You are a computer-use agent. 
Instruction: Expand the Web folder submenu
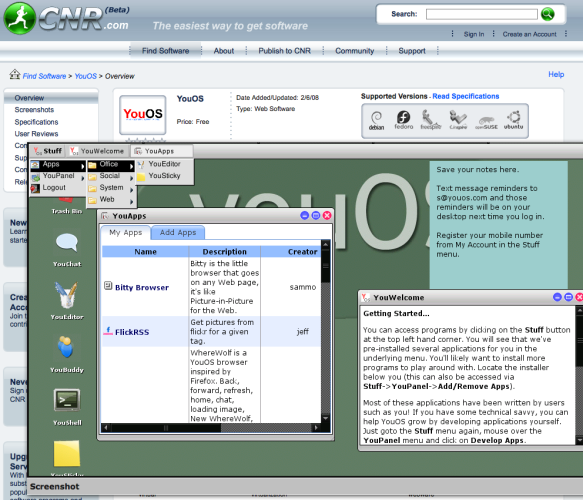click(111, 200)
